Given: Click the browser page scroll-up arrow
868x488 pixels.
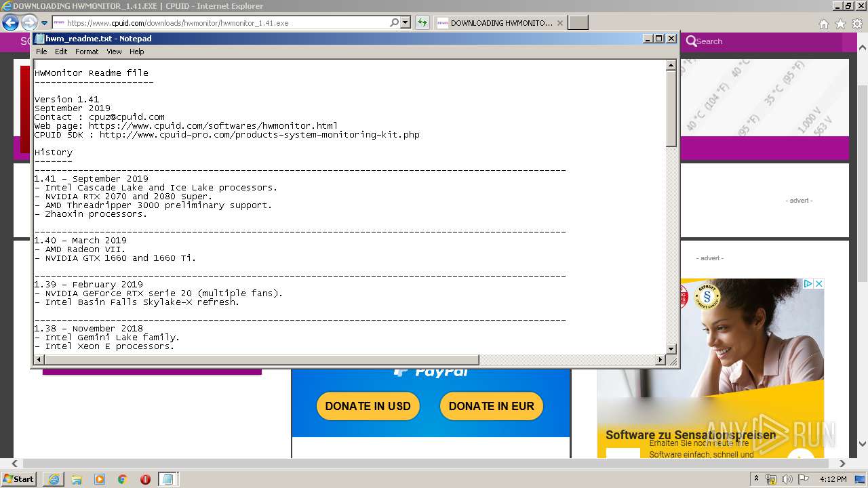Looking at the screenshot, I should tap(863, 48).
